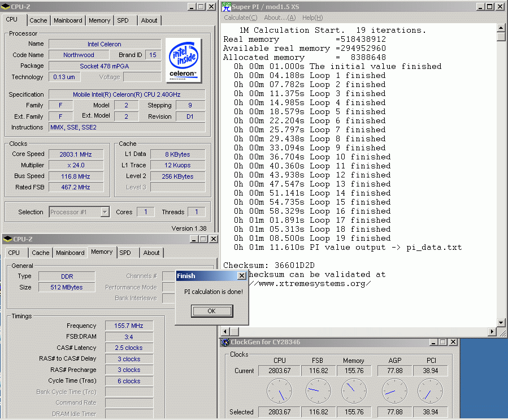Click the CAS# Latency value 2.5 clocks
Screen dimensions: 508x420
tap(129, 348)
